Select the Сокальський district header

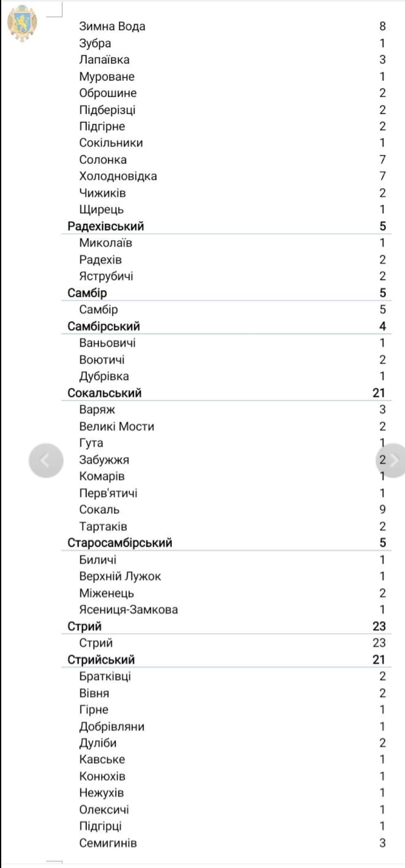pos(105,393)
